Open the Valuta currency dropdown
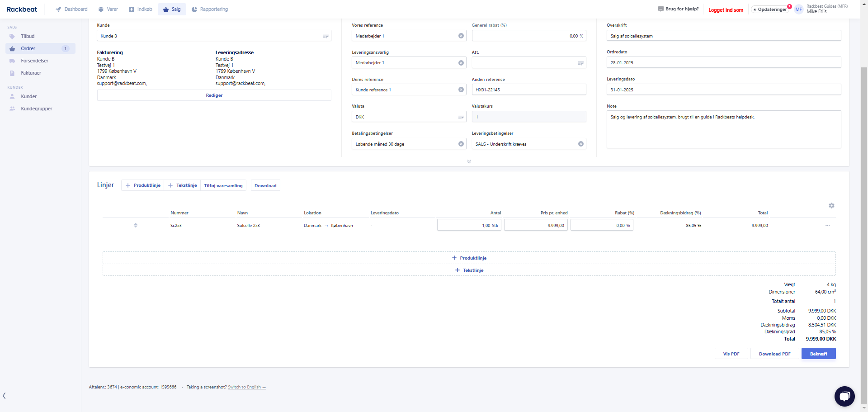 (x=461, y=117)
